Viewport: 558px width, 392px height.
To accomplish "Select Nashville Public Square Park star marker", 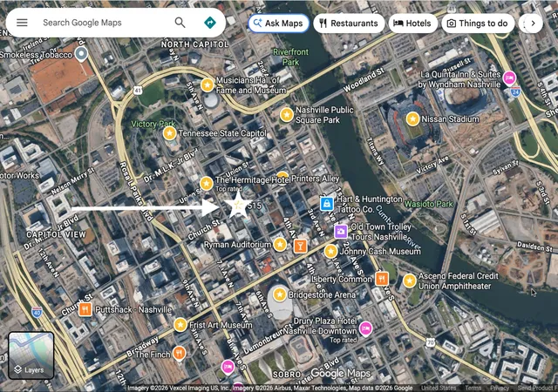I will [287, 114].
